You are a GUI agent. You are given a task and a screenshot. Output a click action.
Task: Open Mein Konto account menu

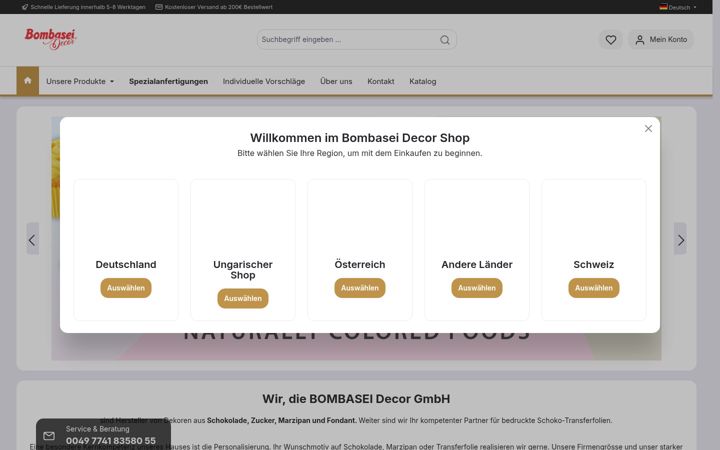point(661,39)
